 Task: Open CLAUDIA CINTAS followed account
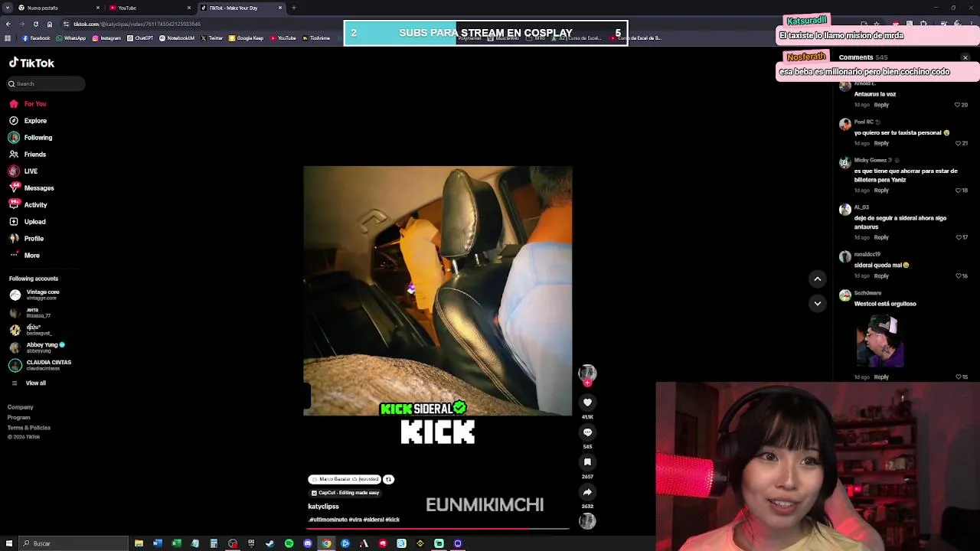pos(41,365)
